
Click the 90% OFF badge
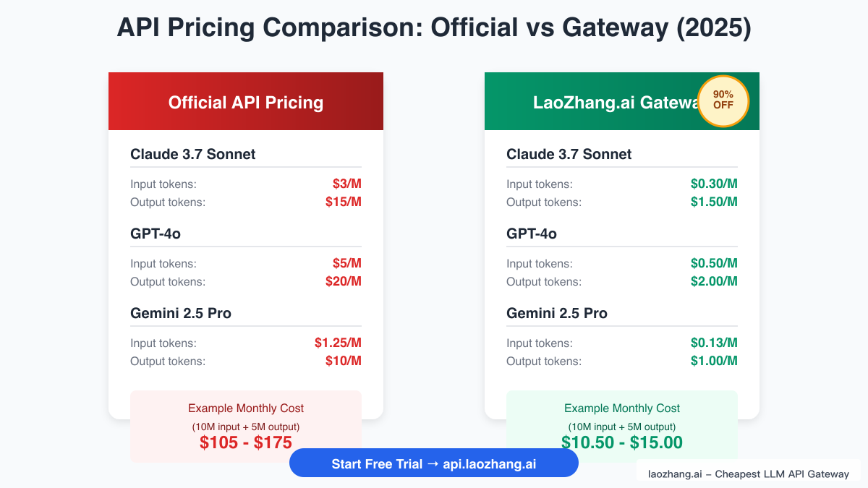(x=723, y=100)
